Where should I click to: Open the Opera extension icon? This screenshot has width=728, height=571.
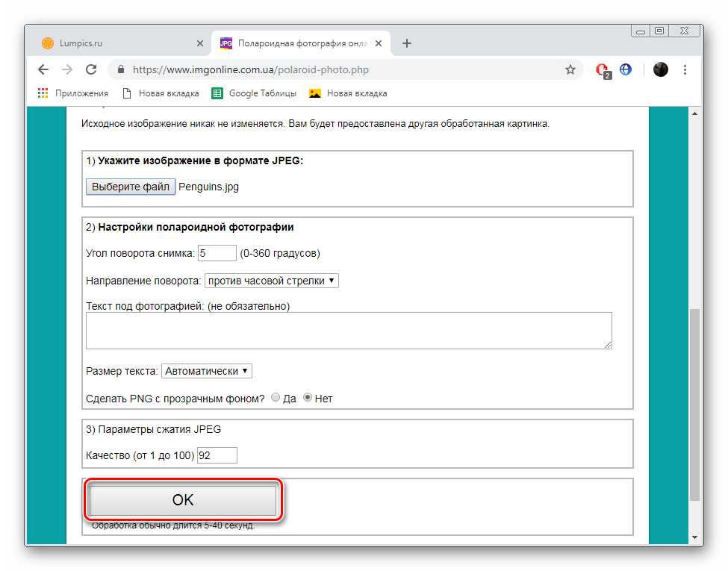[x=602, y=70]
